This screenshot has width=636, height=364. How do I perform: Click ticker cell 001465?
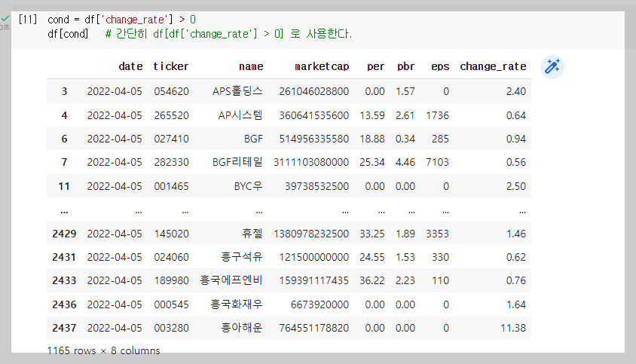click(x=171, y=186)
